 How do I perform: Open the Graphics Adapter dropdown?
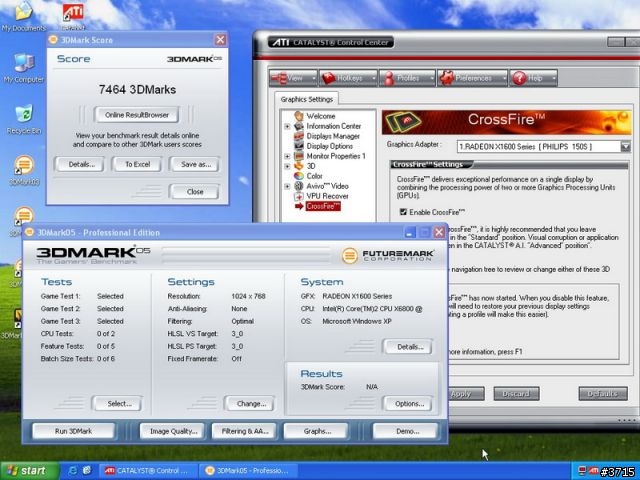(625, 147)
